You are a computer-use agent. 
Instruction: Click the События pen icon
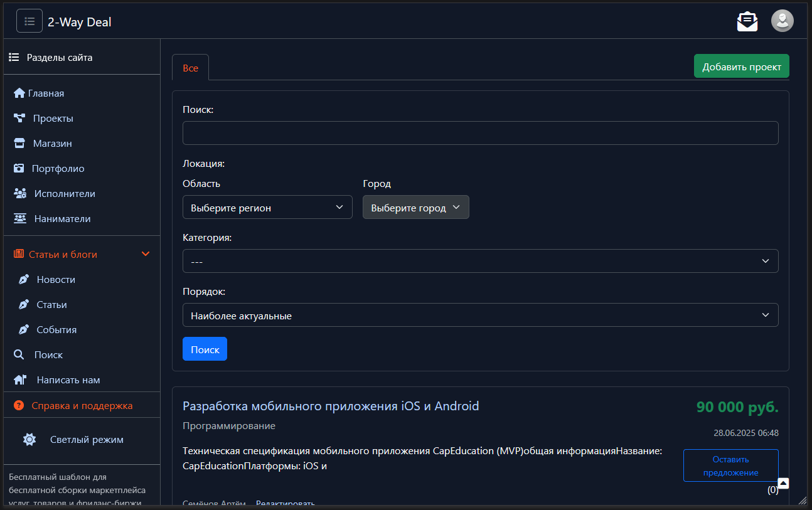24,330
